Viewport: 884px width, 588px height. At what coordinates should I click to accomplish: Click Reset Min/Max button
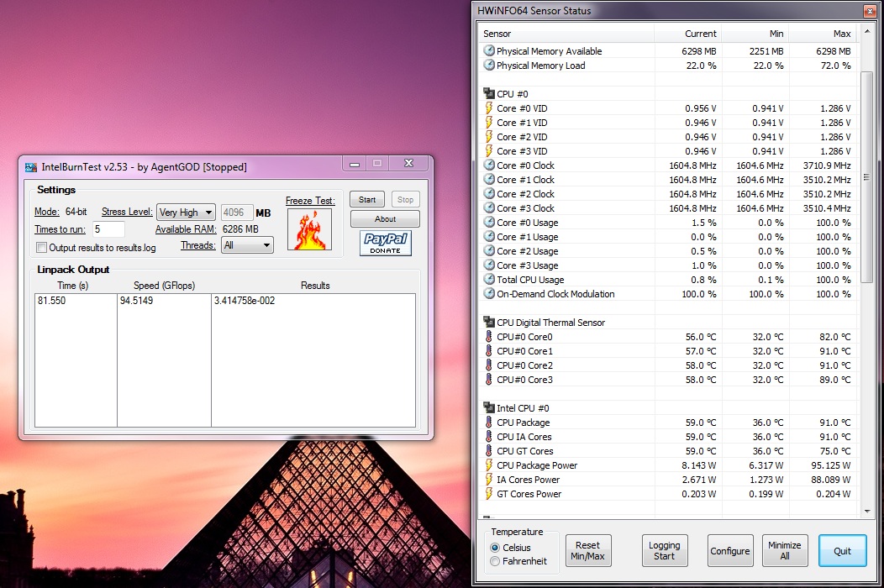tap(588, 551)
